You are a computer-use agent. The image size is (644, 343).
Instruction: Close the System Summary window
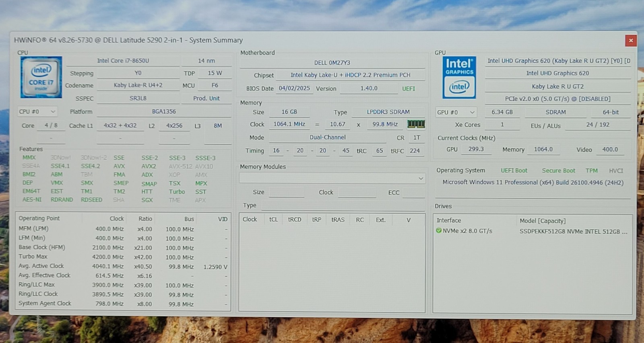[x=630, y=40]
